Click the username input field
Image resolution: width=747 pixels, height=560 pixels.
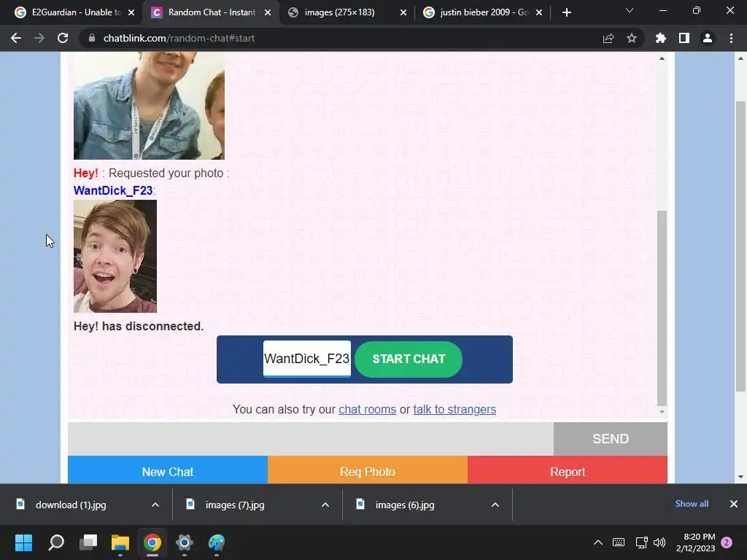307,359
